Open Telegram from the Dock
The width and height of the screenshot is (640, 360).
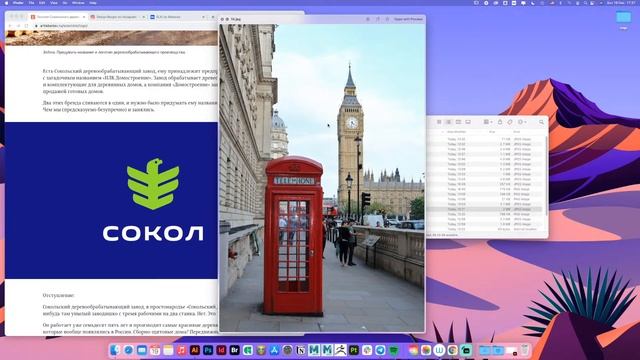click(x=380, y=350)
